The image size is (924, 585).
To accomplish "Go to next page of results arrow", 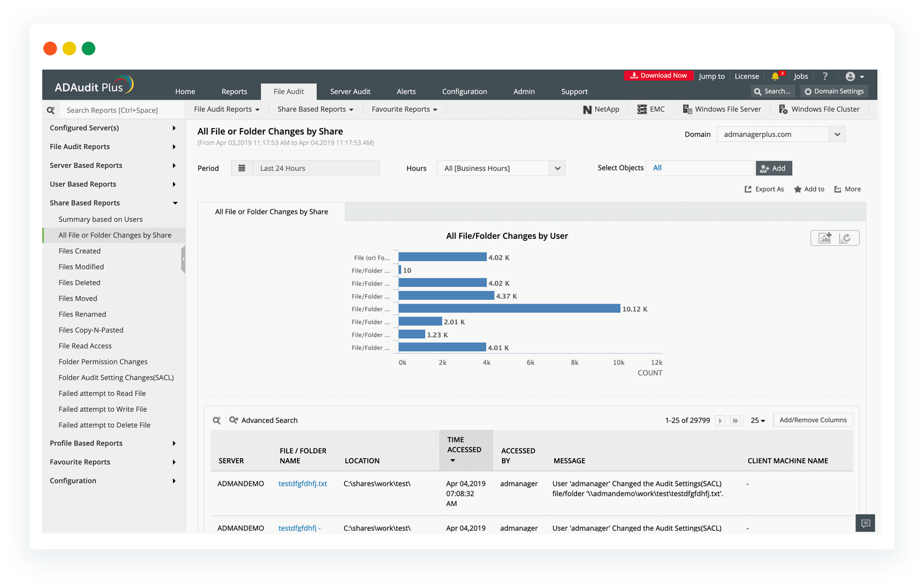I will pos(720,421).
